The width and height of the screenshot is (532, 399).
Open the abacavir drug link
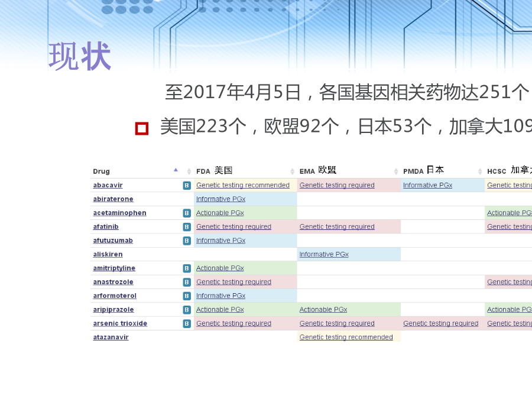pyautogui.click(x=108, y=185)
